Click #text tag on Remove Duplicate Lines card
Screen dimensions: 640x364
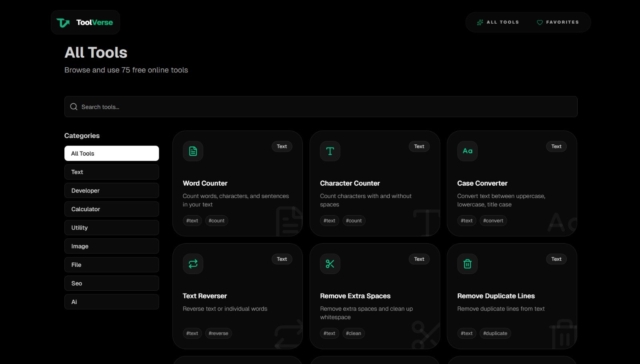466,334
